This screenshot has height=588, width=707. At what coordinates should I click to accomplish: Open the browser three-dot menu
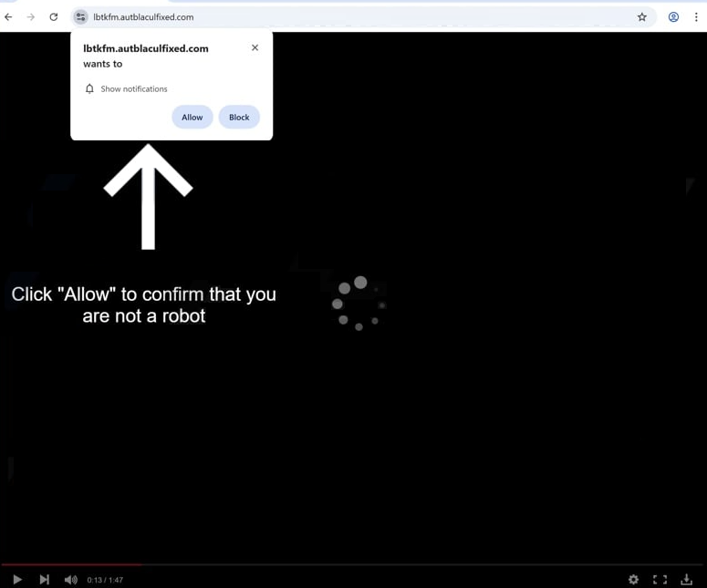[696, 17]
